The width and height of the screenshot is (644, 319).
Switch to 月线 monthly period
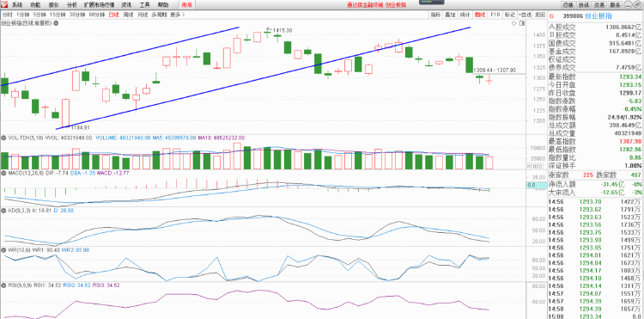[x=143, y=15]
